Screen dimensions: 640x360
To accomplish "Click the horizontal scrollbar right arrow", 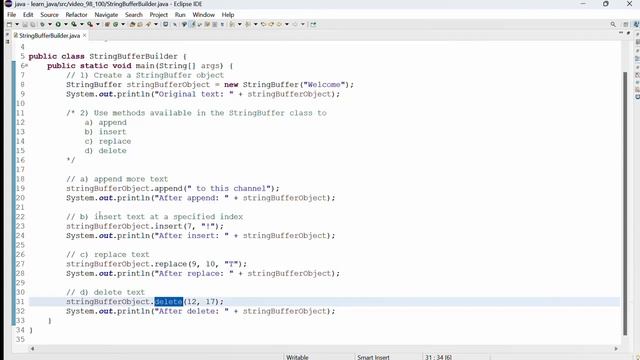I will [x=616, y=349].
